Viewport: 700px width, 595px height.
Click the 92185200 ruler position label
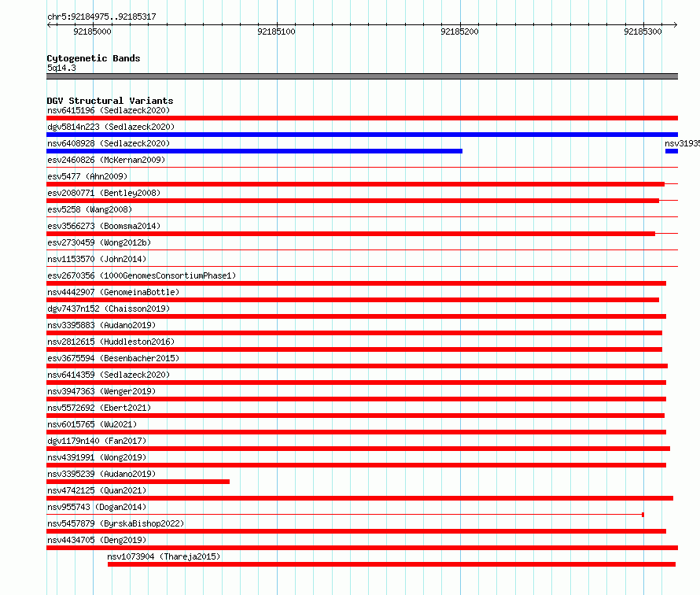459,31
